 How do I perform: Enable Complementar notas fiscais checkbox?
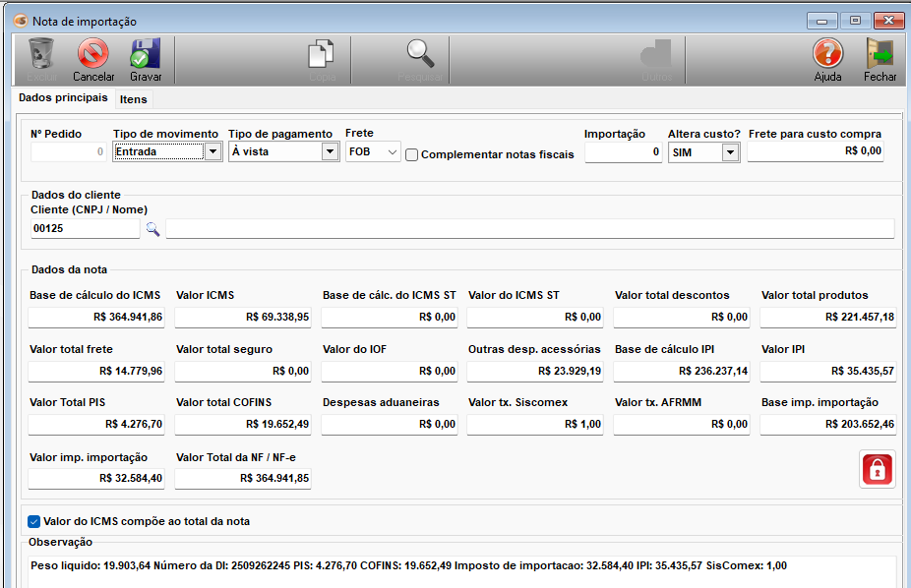(412, 154)
